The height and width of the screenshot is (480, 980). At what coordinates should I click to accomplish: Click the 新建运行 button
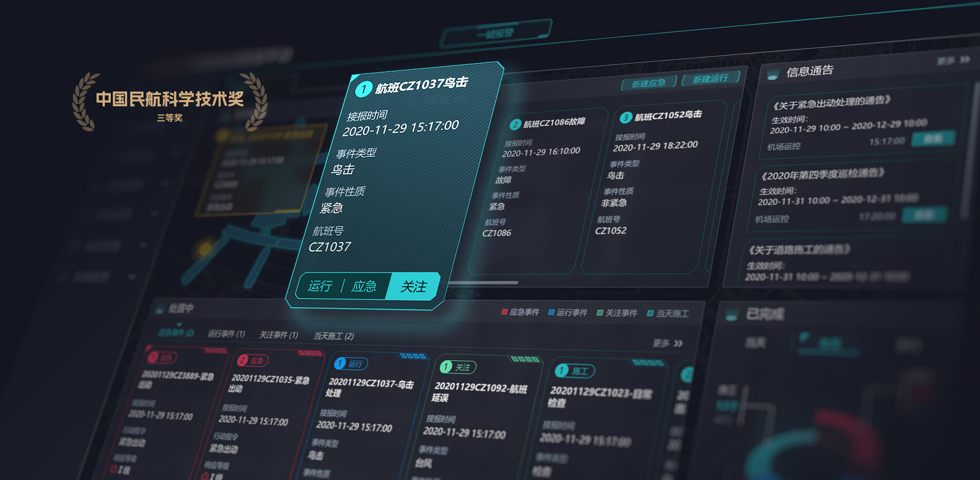pos(710,79)
